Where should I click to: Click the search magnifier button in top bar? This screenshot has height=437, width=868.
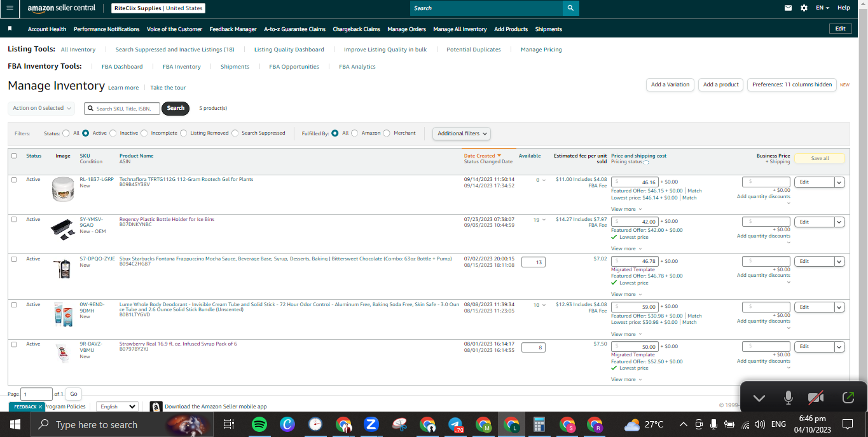[571, 8]
